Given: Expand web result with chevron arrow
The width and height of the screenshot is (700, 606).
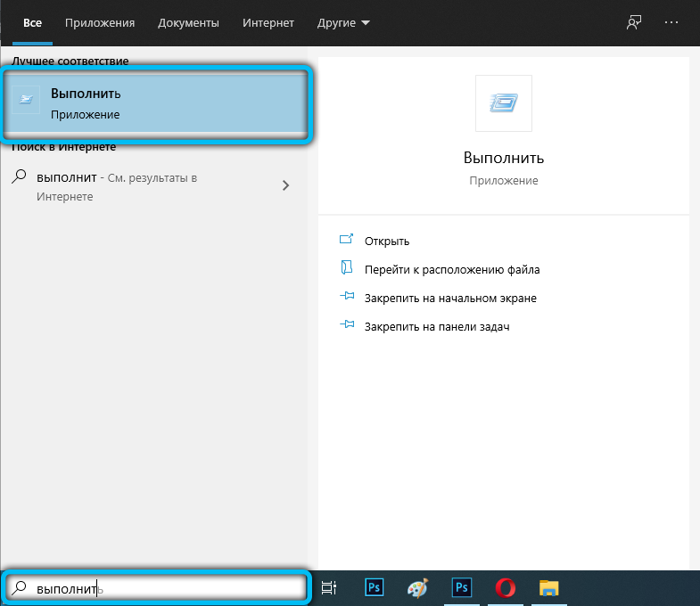Looking at the screenshot, I should (x=285, y=185).
